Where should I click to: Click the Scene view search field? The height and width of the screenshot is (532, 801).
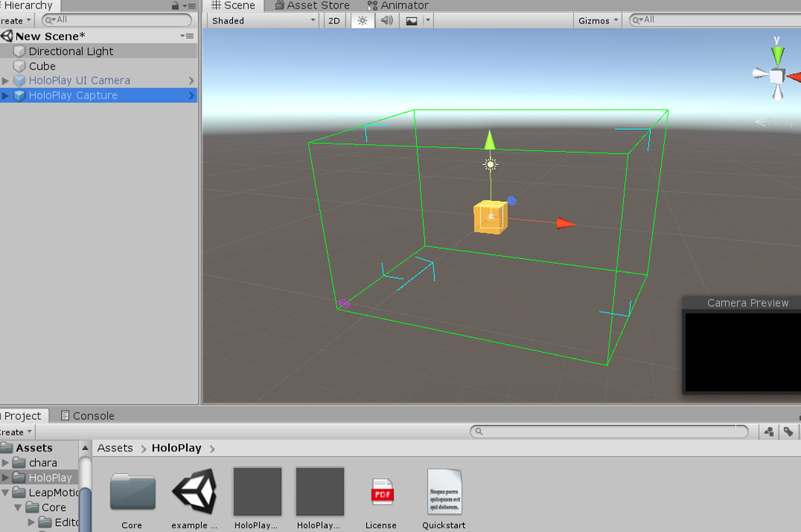click(x=715, y=20)
